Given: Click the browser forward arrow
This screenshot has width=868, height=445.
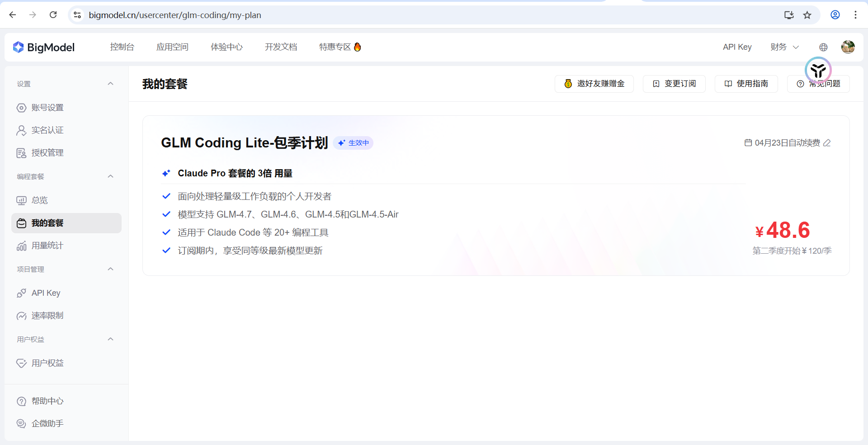Looking at the screenshot, I should [33, 15].
